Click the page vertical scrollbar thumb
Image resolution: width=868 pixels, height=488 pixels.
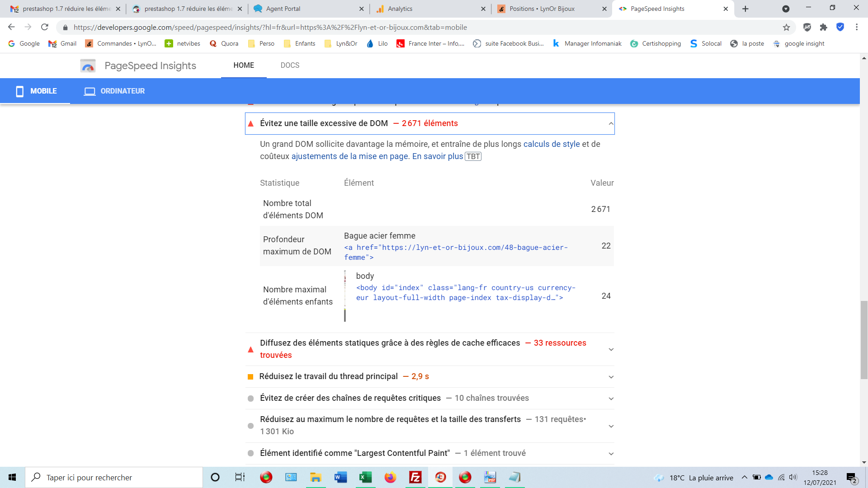point(864,340)
